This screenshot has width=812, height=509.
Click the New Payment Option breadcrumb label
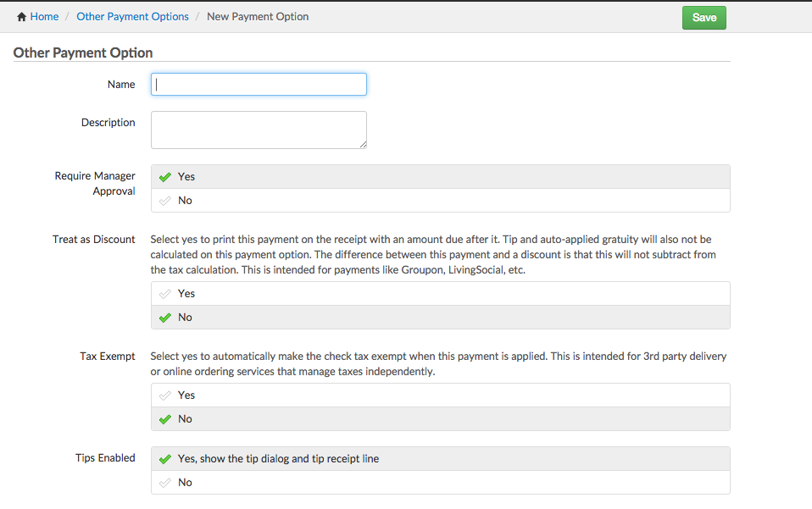[258, 16]
